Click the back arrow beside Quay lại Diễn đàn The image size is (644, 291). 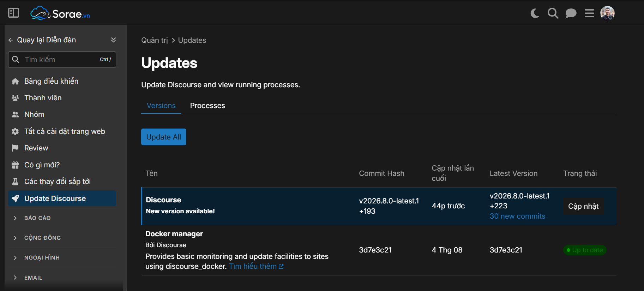tap(11, 40)
